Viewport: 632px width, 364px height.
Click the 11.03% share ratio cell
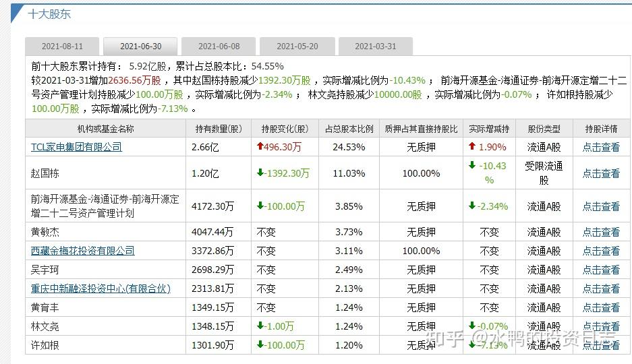click(349, 173)
